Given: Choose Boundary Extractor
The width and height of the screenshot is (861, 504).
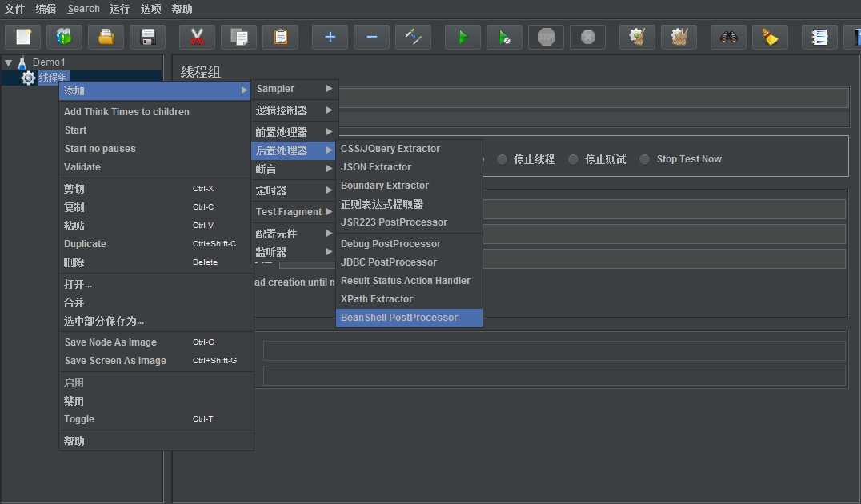Looking at the screenshot, I should [x=409, y=186].
